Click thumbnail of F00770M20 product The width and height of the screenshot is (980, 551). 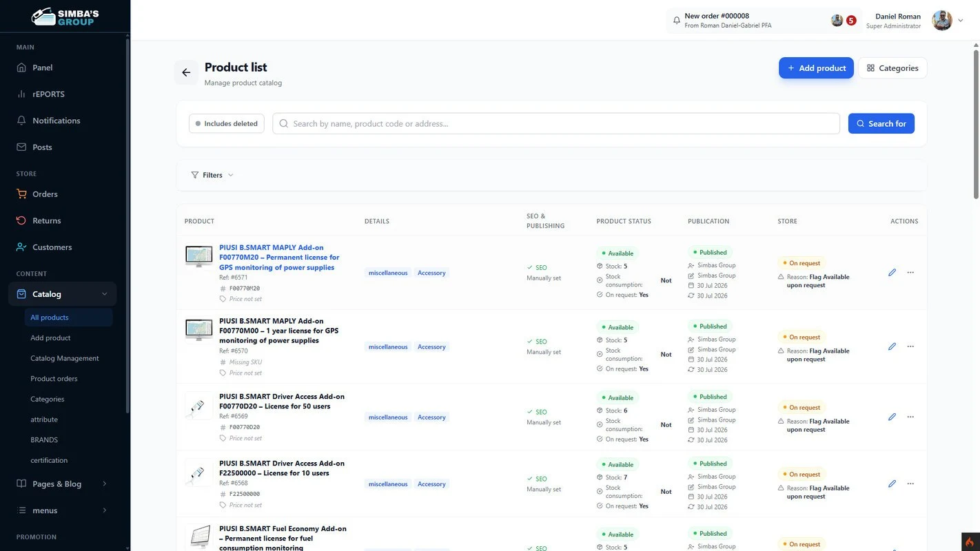198,258
